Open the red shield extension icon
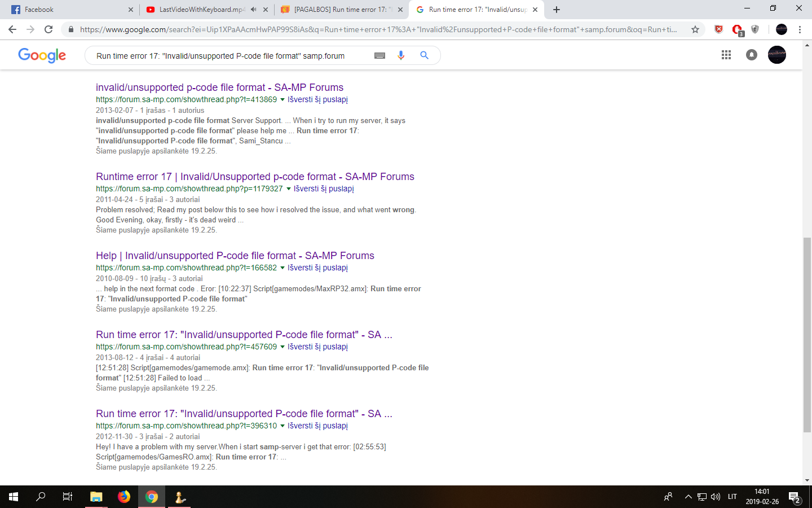The height and width of the screenshot is (508, 812). click(718, 29)
